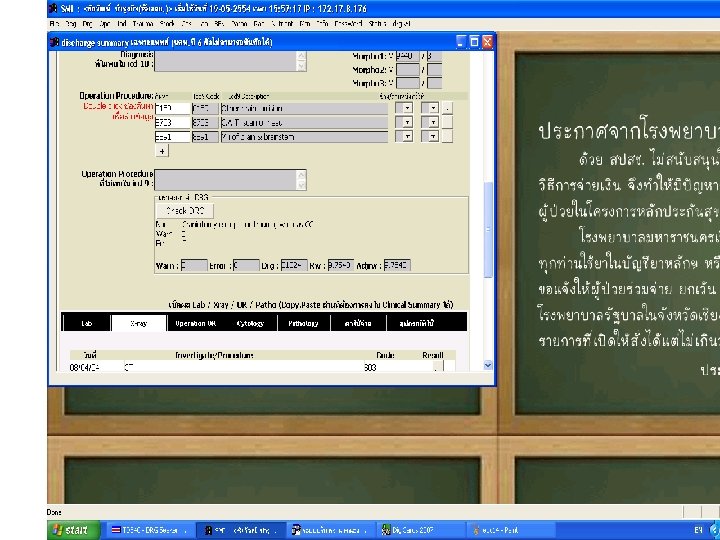Minimize the discharge summary window
Screen dimensions: 720x540
(x=461, y=42)
